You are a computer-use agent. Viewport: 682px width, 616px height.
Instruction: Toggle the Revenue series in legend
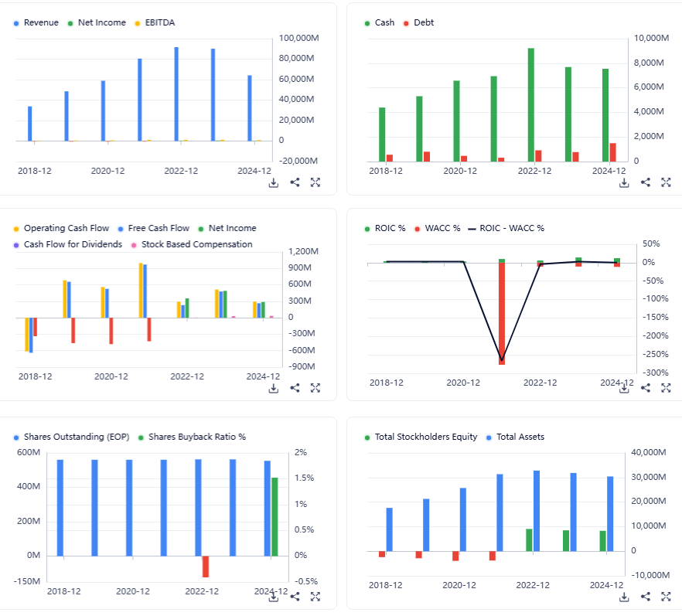(x=36, y=22)
